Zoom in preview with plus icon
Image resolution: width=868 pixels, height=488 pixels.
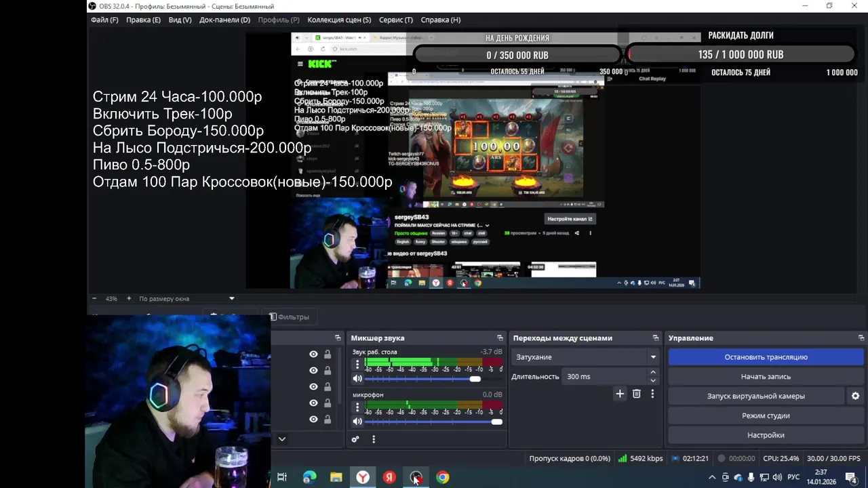[129, 298]
